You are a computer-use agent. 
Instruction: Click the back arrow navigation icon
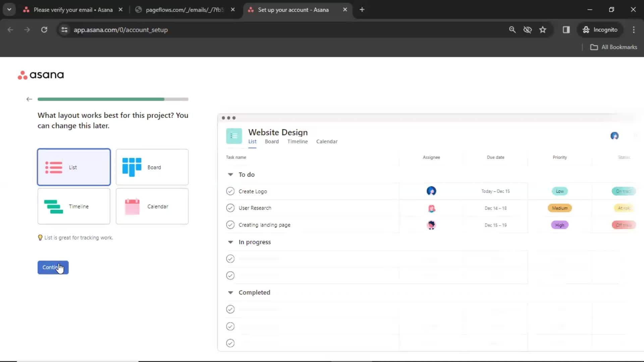pos(30,98)
